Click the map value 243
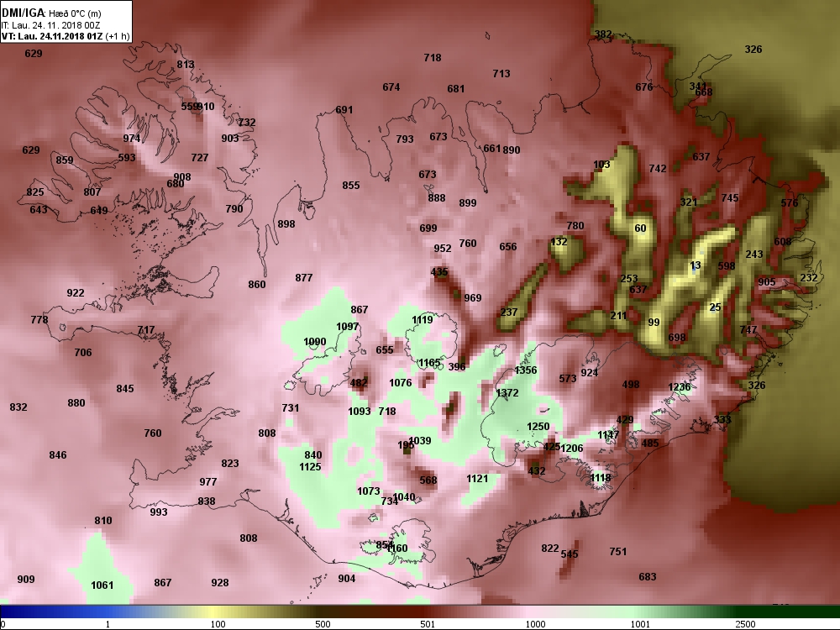Viewport: 840px width, 630px height. [754, 254]
